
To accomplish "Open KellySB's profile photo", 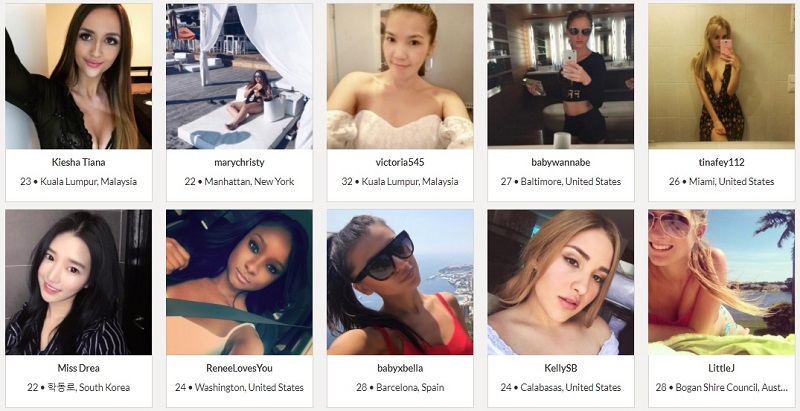I will pyautogui.click(x=561, y=282).
